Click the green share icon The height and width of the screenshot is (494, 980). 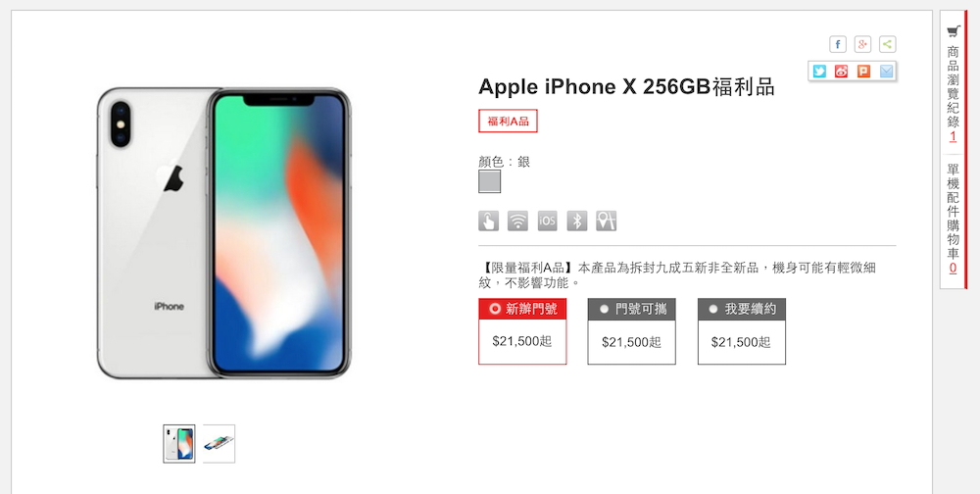coord(888,44)
